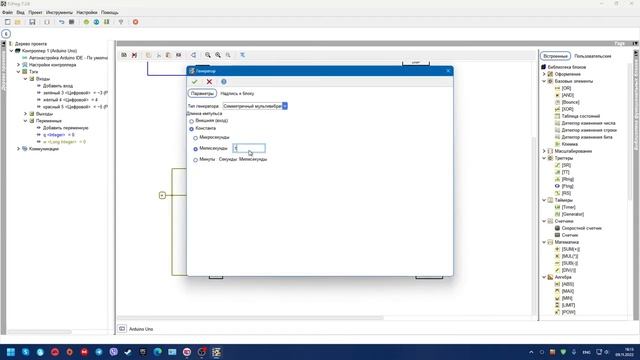
Task: Click the cut scissors icon on canvas toolbar
Action: tap(159, 55)
